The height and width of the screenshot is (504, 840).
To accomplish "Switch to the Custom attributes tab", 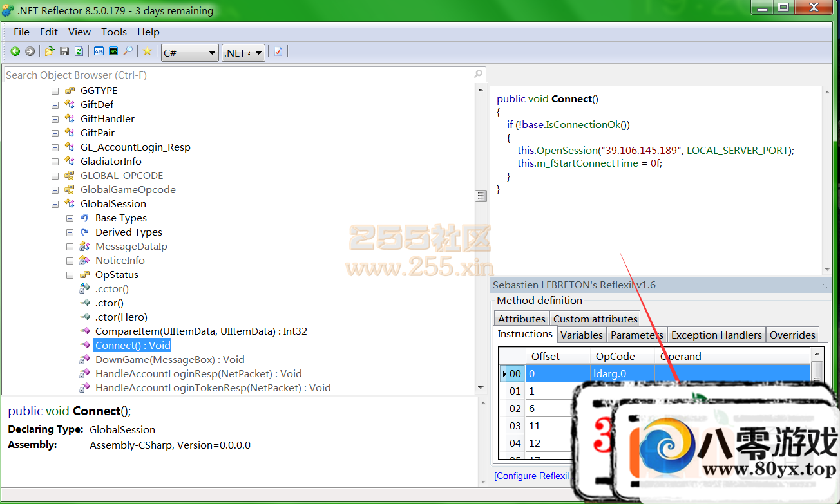I will tap(595, 319).
